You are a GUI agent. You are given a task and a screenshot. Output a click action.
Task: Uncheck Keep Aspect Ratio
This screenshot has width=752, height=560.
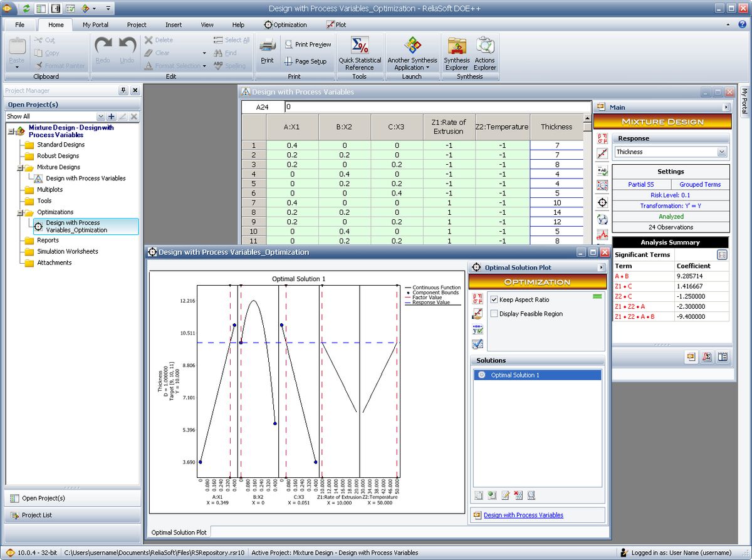point(494,299)
